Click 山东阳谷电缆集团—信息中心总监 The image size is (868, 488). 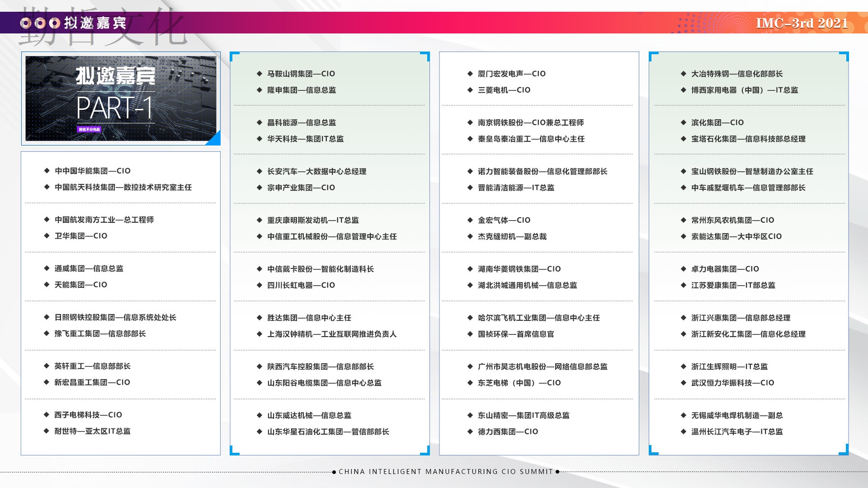pyautogui.click(x=324, y=383)
